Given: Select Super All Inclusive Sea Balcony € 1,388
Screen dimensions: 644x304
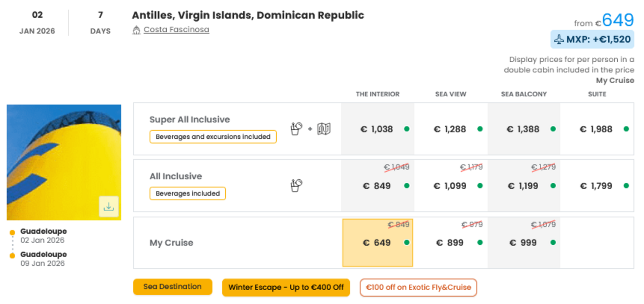Looking at the screenshot, I should coord(524,129).
